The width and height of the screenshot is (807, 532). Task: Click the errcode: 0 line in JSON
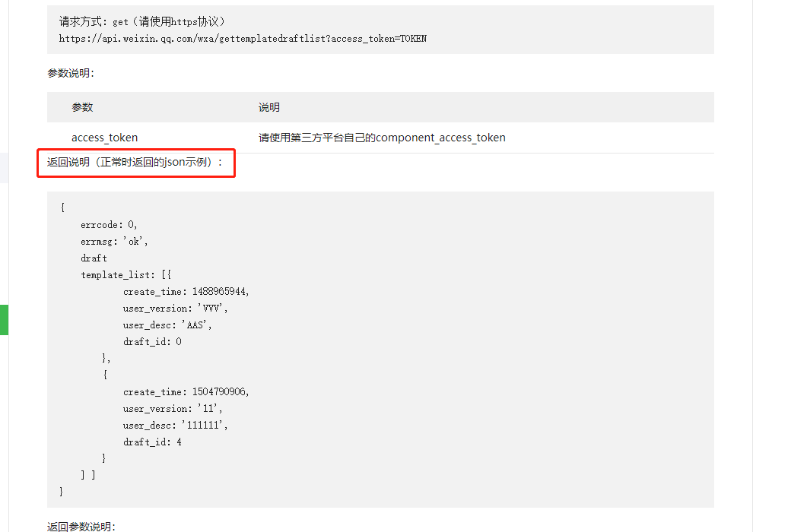109,225
